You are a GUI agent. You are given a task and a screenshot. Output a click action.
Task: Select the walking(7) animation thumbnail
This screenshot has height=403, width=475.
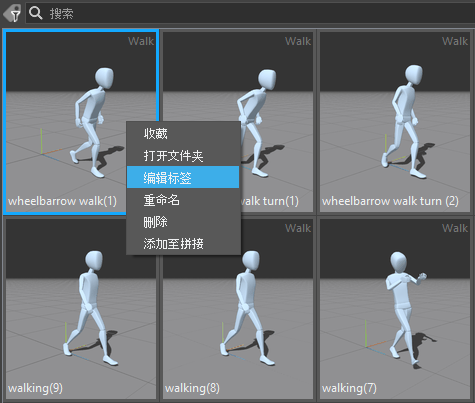tap(395, 308)
